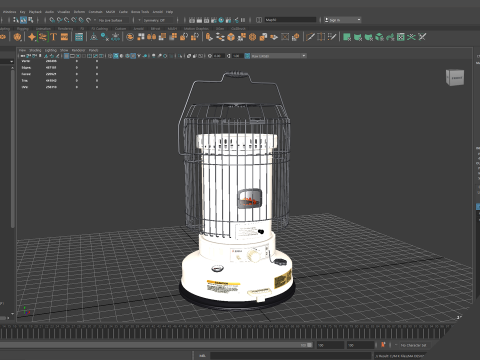
Task: Click the animation range slider handle
Action: [x=310, y=345]
